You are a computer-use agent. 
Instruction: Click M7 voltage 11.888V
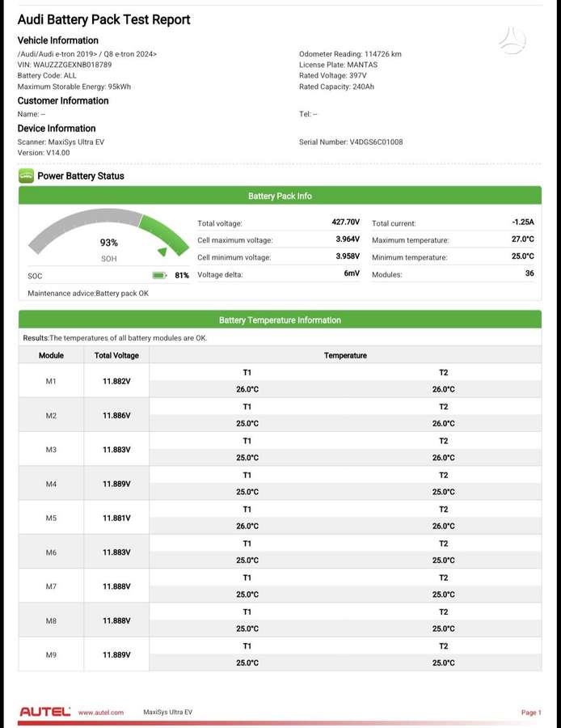click(116, 586)
